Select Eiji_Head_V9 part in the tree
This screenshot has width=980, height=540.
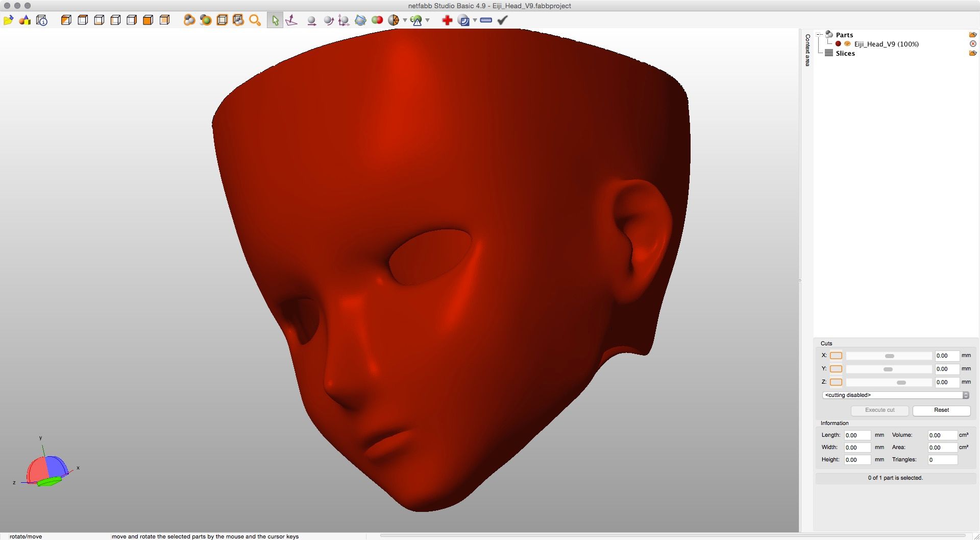tap(886, 44)
